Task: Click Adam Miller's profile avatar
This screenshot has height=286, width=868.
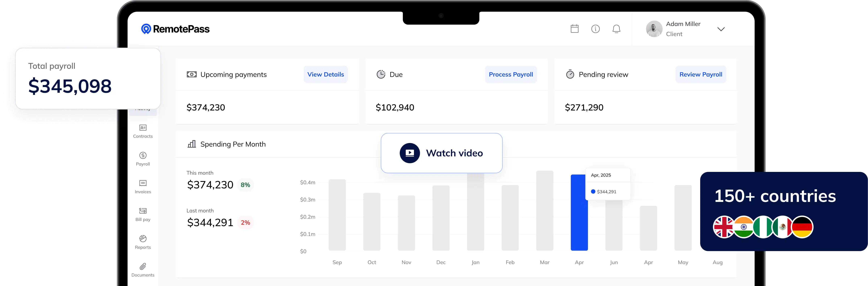Action: (x=654, y=29)
